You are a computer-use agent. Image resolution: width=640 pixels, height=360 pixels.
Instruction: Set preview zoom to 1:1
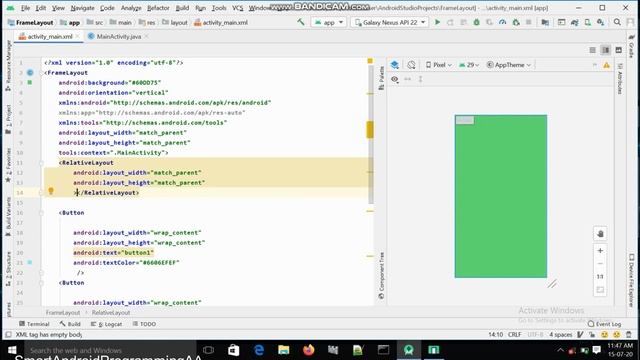click(600, 277)
